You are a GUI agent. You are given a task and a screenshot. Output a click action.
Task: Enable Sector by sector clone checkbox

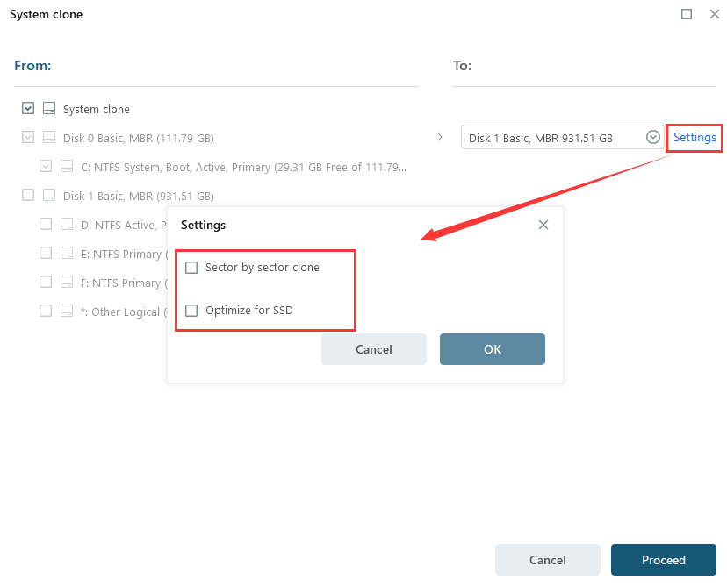click(x=191, y=268)
